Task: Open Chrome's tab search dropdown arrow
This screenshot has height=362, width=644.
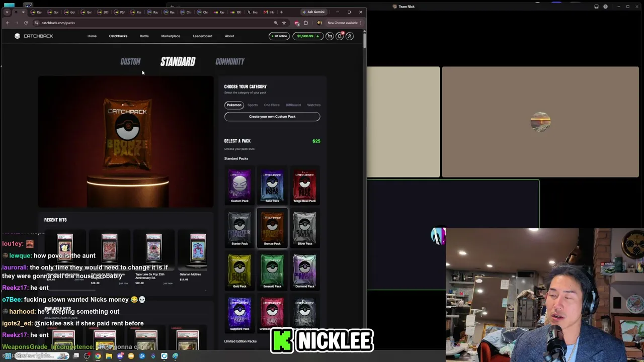Action: [8, 12]
